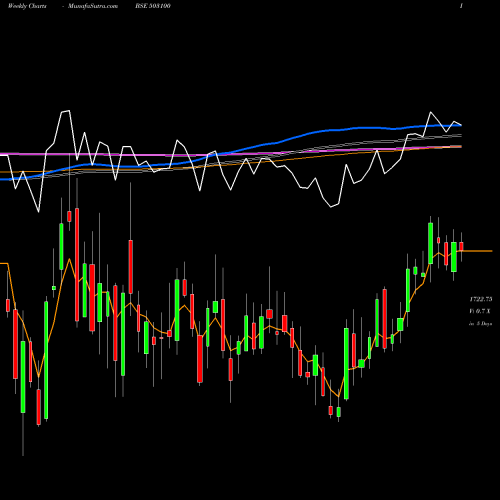Click the "BSE 503100" symbol label
The image size is (500, 500).
(153, 6)
